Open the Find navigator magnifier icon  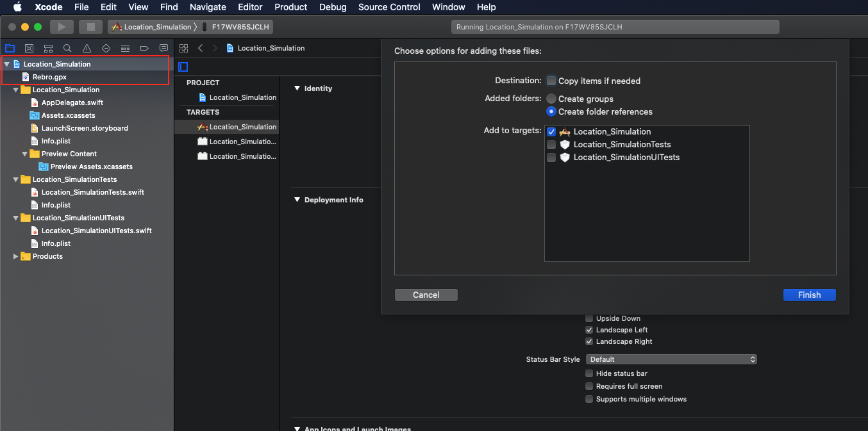[x=67, y=48]
